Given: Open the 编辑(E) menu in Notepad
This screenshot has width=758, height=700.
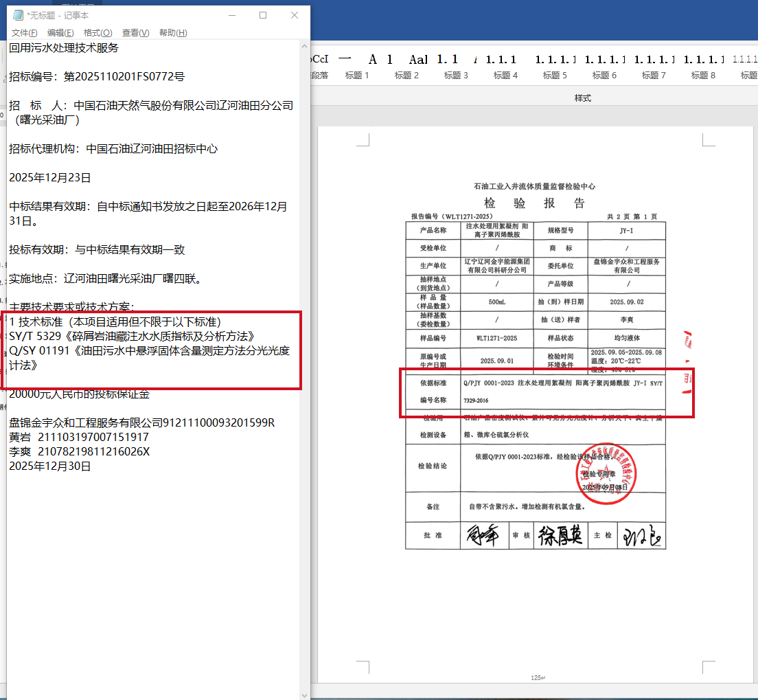Looking at the screenshot, I should coord(60,33).
